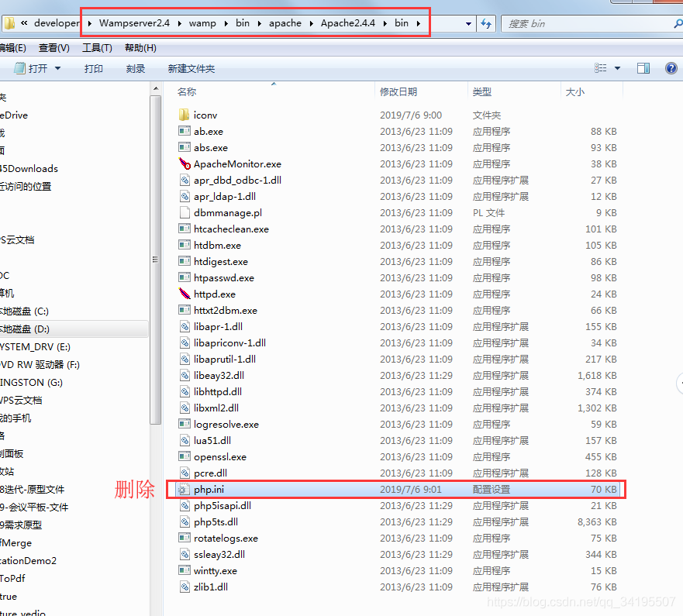Sort files by the 类型 column header
Image resolution: width=683 pixels, height=616 pixels.
[x=481, y=92]
